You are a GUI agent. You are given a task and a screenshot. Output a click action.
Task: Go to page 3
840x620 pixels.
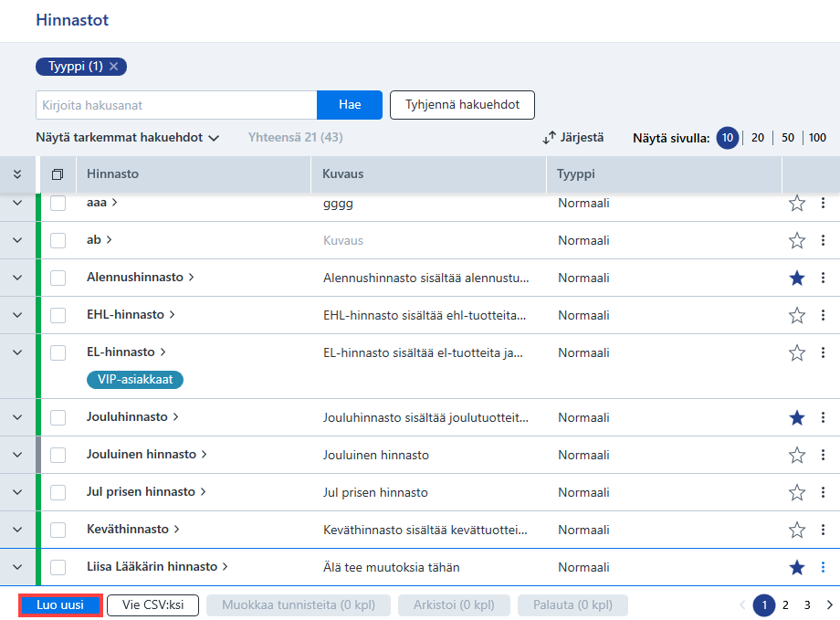[x=807, y=605]
